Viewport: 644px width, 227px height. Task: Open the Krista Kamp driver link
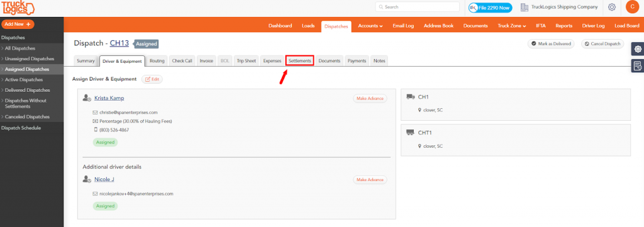pyautogui.click(x=109, y=98)
